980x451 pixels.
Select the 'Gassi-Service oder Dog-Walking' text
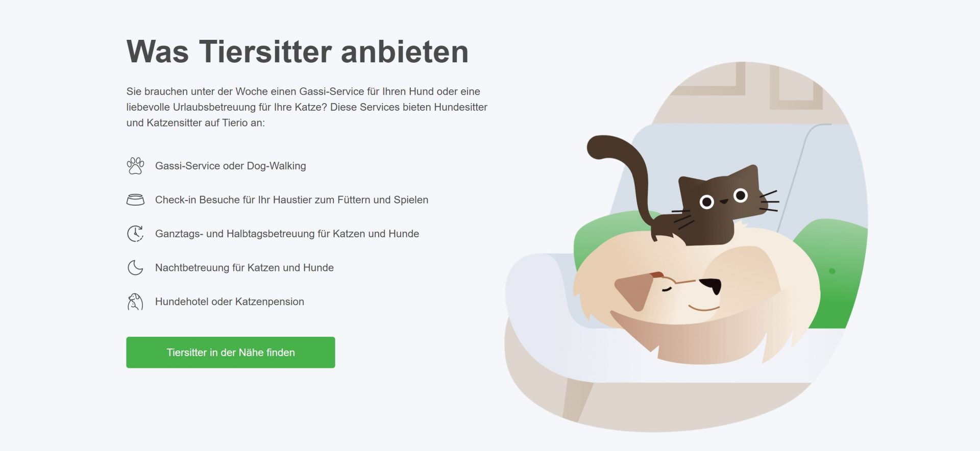(231, 166)
